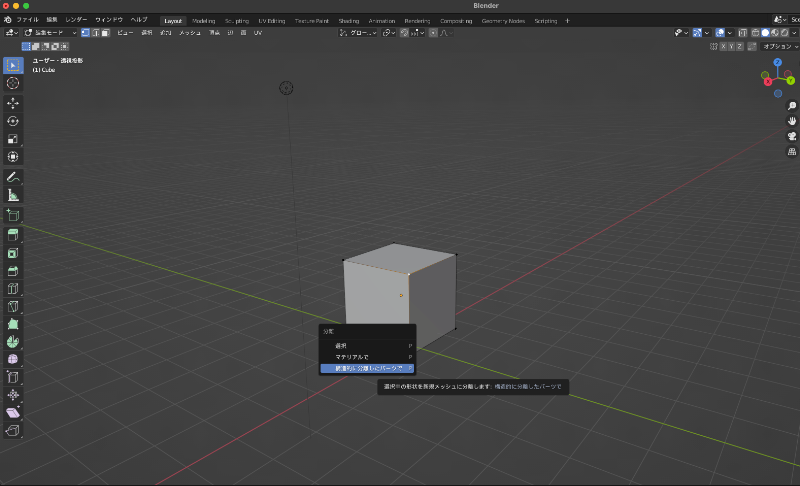Select the Rip Region tool
Image resolution: width=800 pixels, height=486 pixels.
point(13,431)
